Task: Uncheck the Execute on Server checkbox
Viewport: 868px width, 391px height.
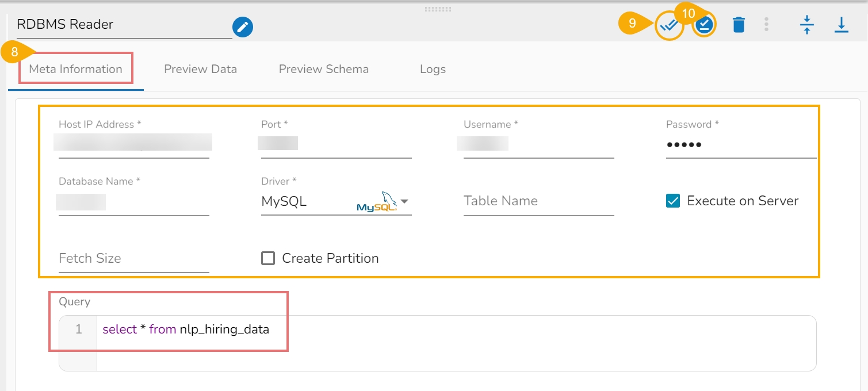Action: tap(673, 201)
